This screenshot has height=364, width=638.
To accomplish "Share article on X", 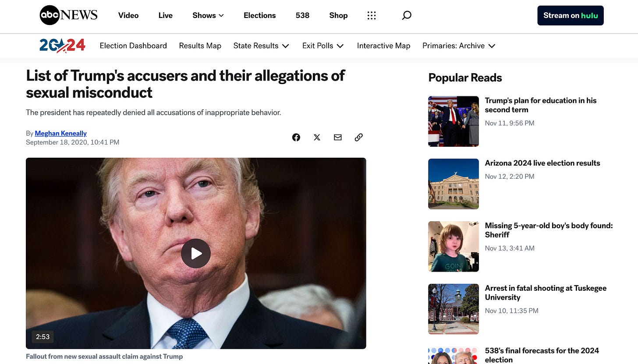I will coord(317,137).
